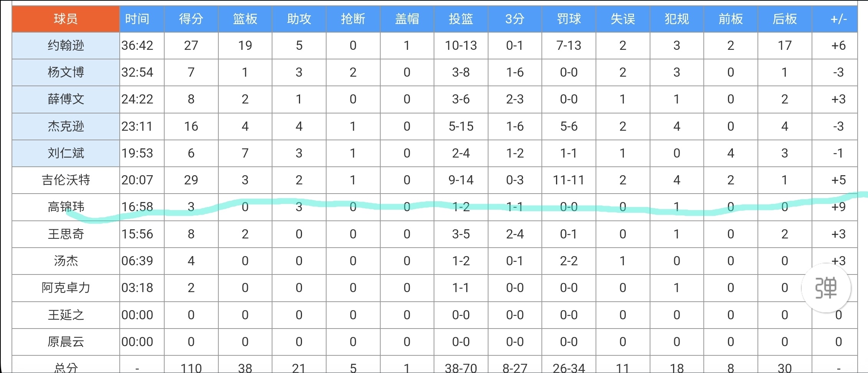
Task: Open 杰克逊 player entry
Action: (x=66, y=126)
